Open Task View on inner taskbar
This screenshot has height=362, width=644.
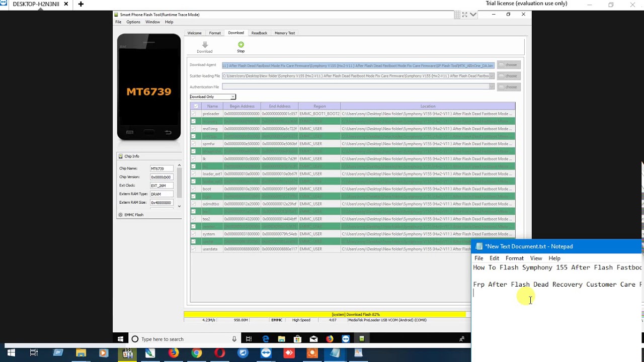coord(249,339)
